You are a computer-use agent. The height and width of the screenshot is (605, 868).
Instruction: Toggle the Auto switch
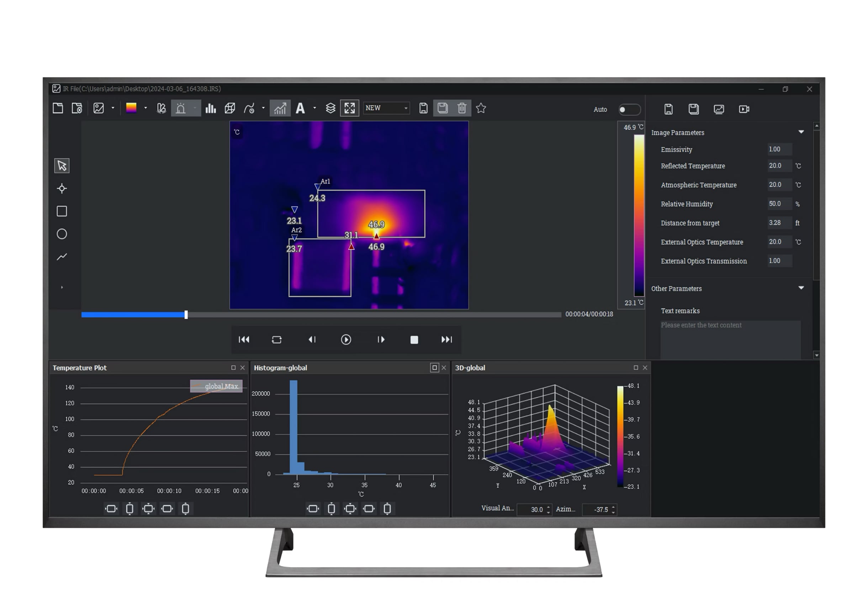(x=629, y=110)
